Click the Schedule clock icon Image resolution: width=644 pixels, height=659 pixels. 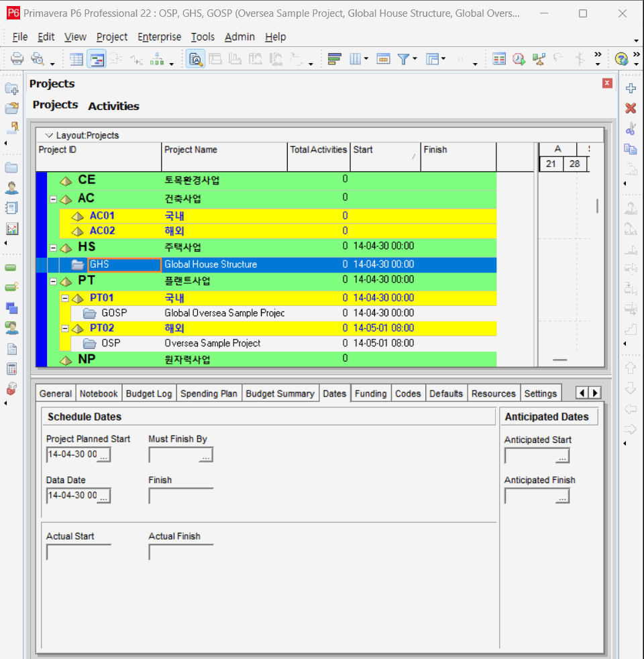coord(519,59)
